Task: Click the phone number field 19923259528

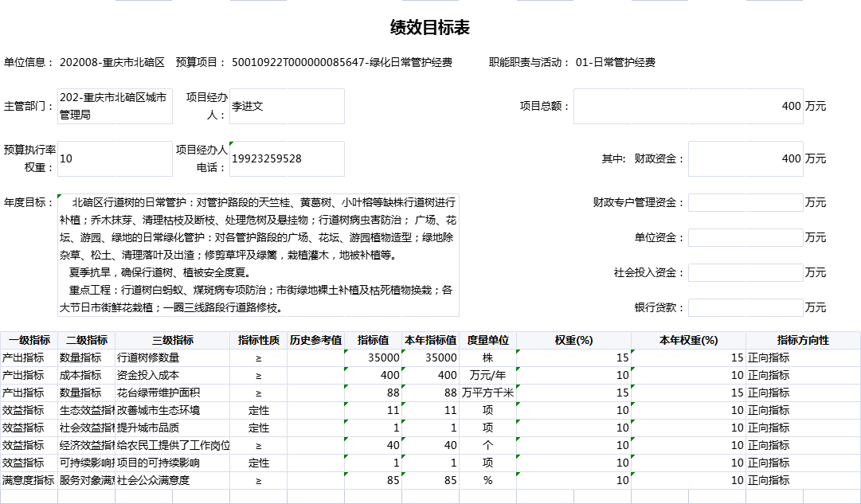Action: click(x=287, y=158)
